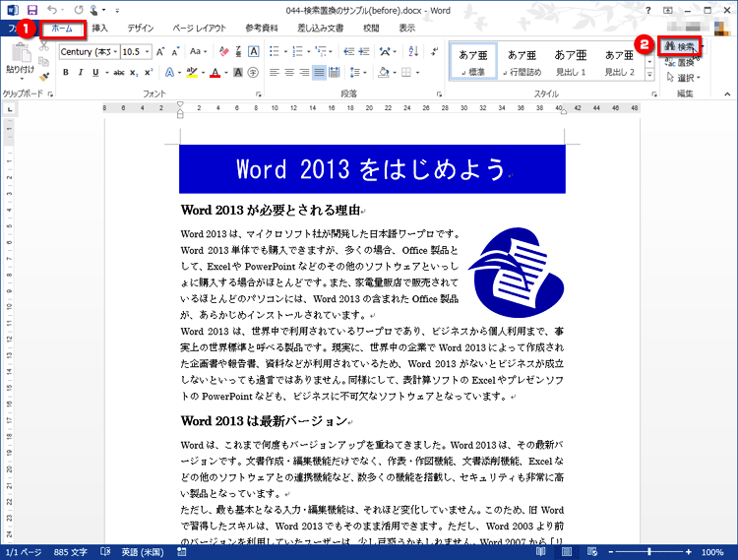Open the Change Case (Aa) dropdown
Image resolution: width=738 pixels, height=560 pixels.
pos(198,51)
